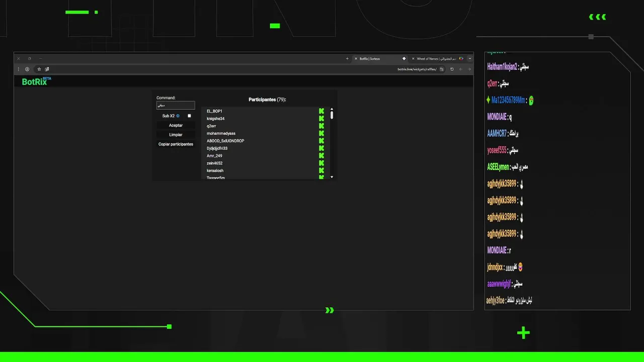Image resolution: width=644 pixels, height=362 pixels.
Task: Click the botrix.live address bar URL
Action: [x=417, y=69]
